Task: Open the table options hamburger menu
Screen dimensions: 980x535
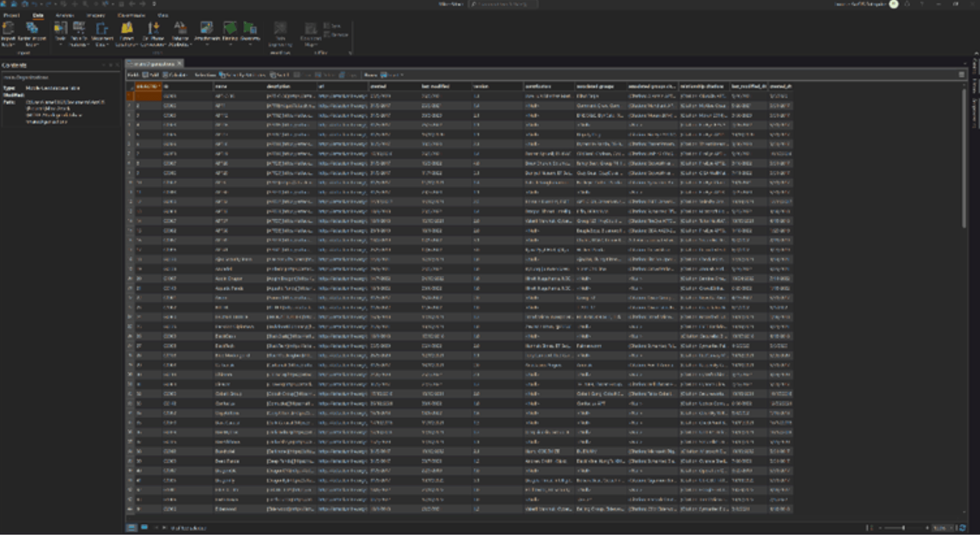Action: coord(961,75)
